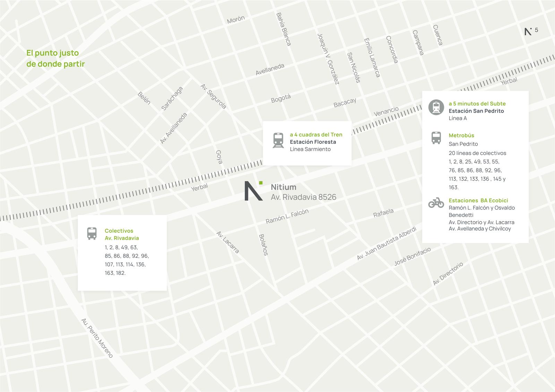Click the 'Av. Perito Moreno' street label

point(97,338)
